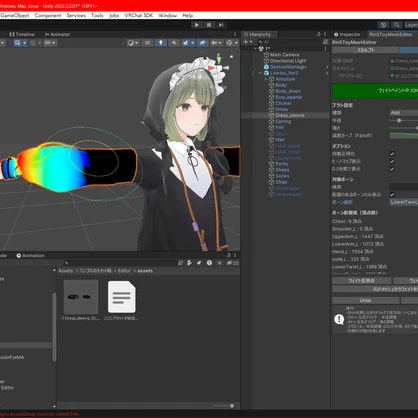418x418 pixels.
Task: Expand the Armature object
Action: [x=266, y=79]
